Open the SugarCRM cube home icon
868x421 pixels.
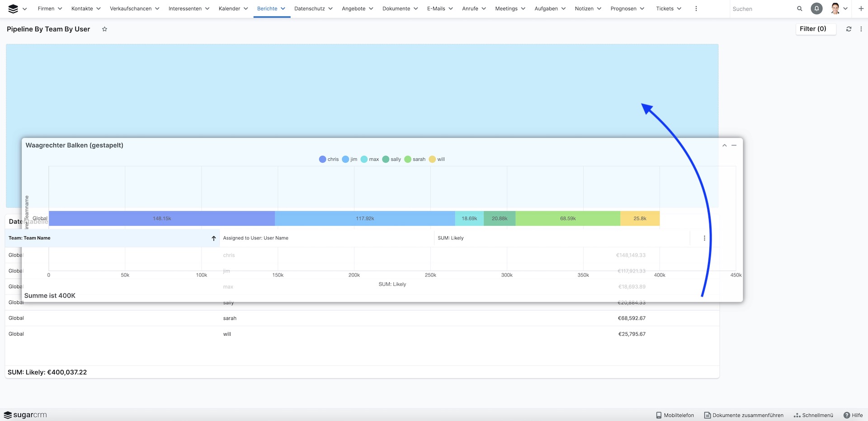(x=13, y=9)
